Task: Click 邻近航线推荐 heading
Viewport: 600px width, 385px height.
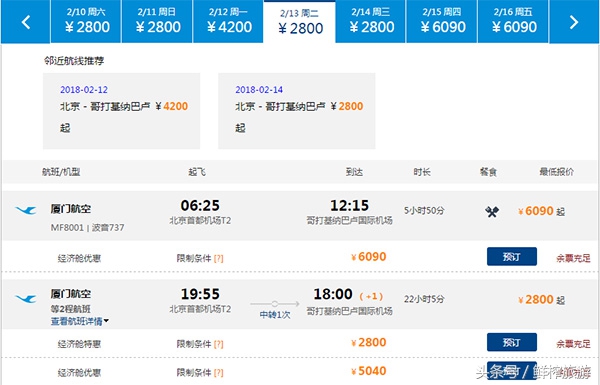Action: point(74,61)
